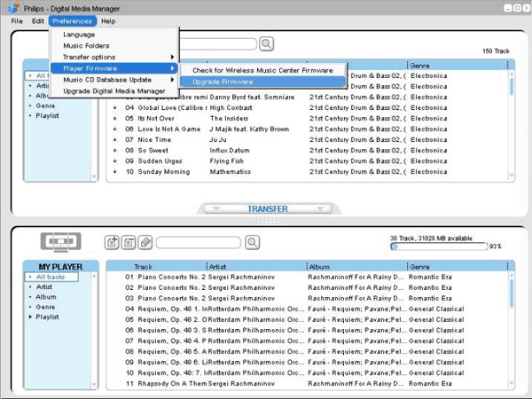Click the upper search input field
This screenshot has height=399, width=532.
[x=218, y=44]
